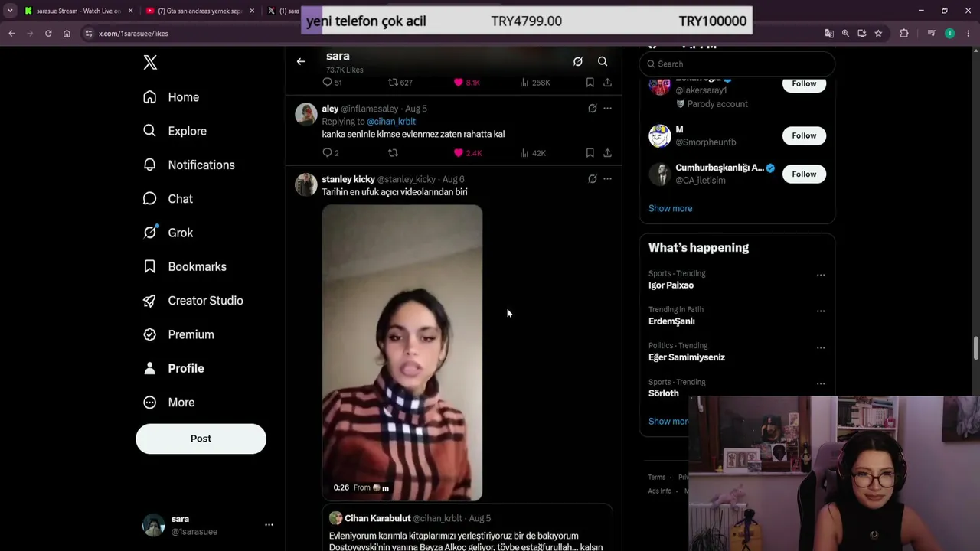Screen dimensions: 980x551
Task: Open the quoted Cihan Karabulut post
Action: [x=467, y=528]
